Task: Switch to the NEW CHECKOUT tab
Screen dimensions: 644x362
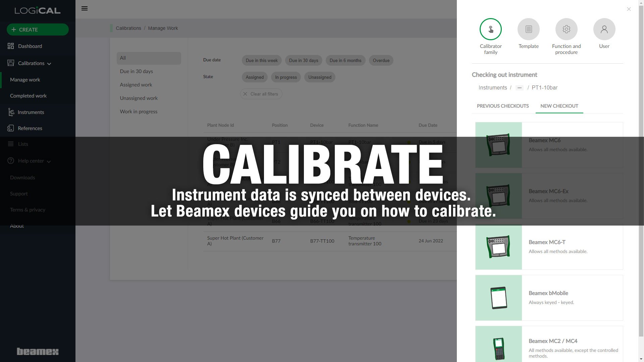Action: pyautogui.click(x=559, y=106)
